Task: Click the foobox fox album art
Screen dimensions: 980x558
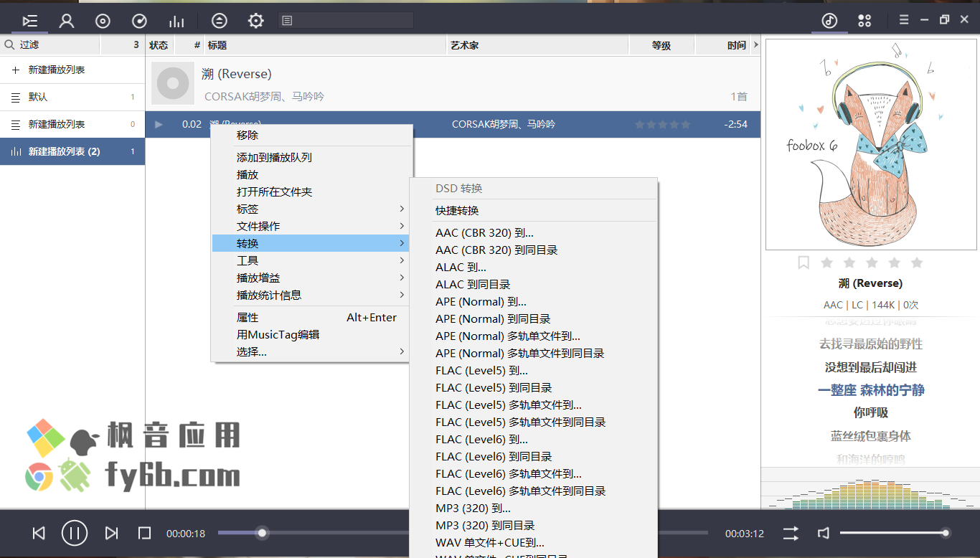Action: tap(870, 144)
